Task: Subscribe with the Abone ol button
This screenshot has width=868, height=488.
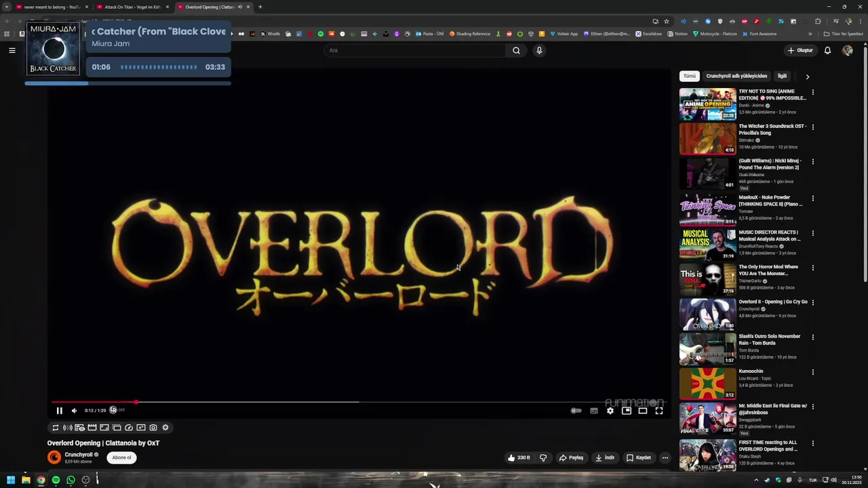Action: 122,457
